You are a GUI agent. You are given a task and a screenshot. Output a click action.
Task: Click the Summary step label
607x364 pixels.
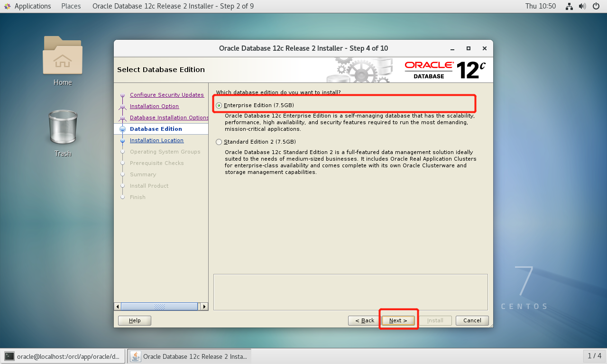pos(143,174)
